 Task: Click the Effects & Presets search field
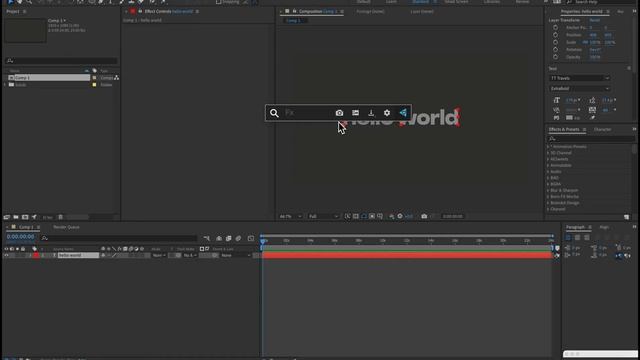pyautogui.click(x=591, y=139)
